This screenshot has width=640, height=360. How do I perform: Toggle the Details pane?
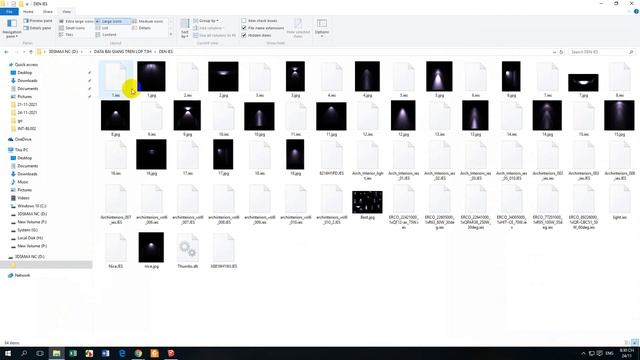pos(38,28)
